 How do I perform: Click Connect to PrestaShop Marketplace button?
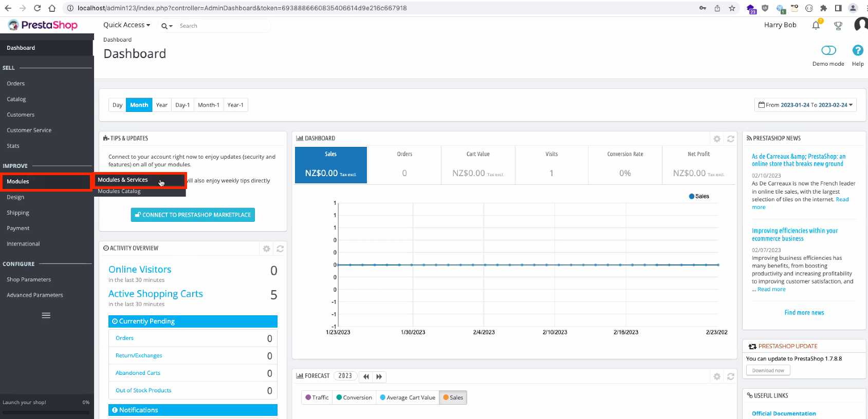(193, 215)
